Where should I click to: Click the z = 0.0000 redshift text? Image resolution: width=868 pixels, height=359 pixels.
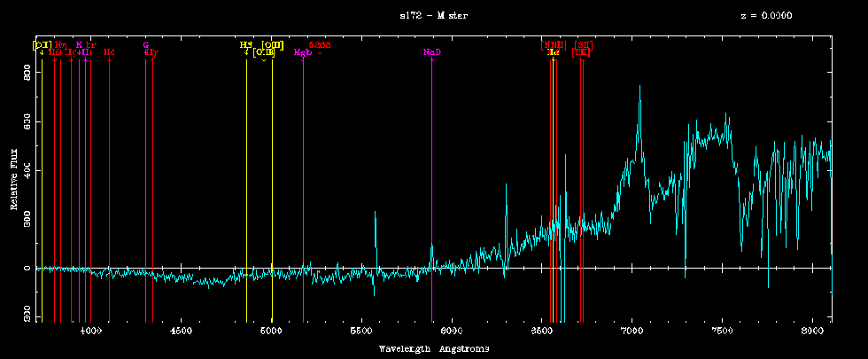(766, 16)
